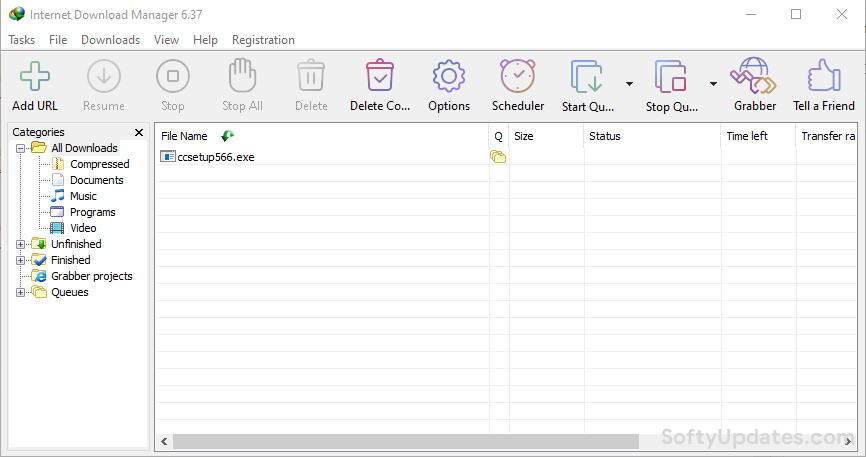Open the File menu
866x457 pixels.
58,40
